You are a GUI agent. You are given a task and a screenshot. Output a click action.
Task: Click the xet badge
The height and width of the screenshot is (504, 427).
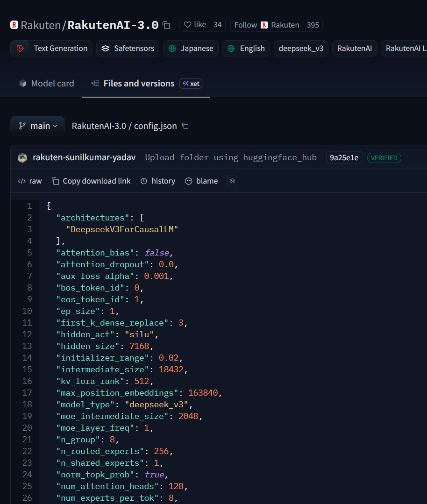point(191,84)
